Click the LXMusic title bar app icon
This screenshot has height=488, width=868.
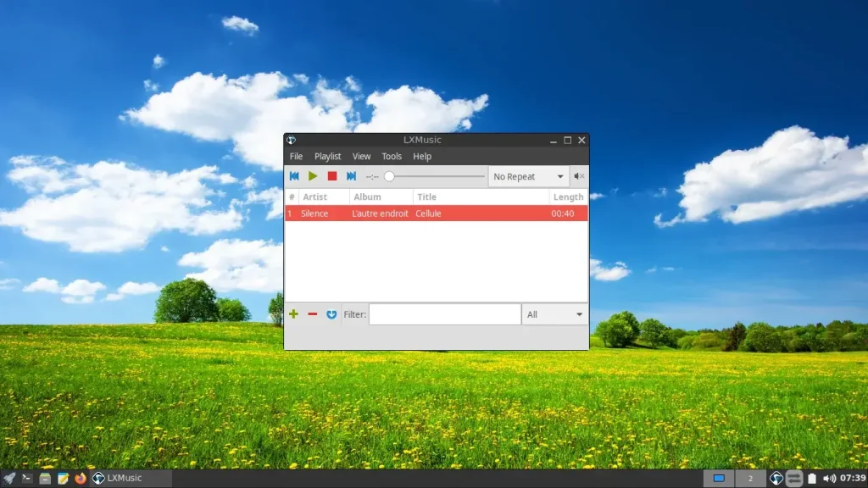tap(292, 140)
